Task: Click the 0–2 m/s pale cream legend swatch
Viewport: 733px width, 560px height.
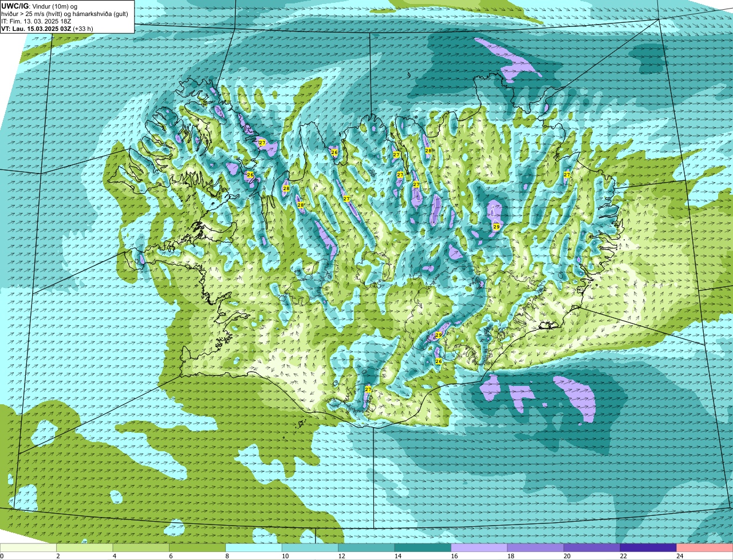Action: click(28, 547)
